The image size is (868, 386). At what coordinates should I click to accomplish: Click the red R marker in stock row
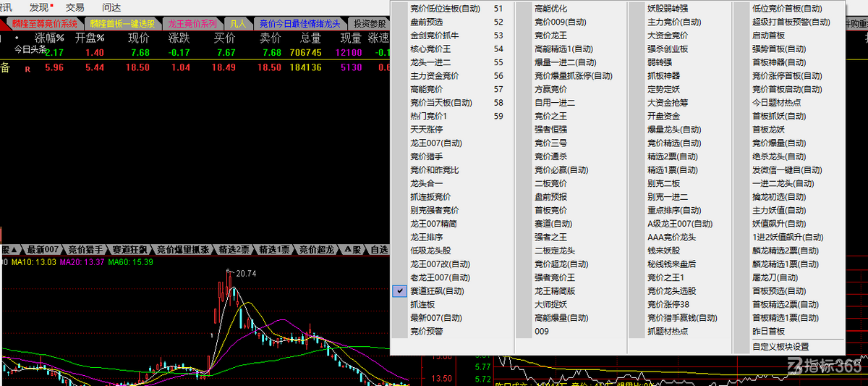(27, 70)
